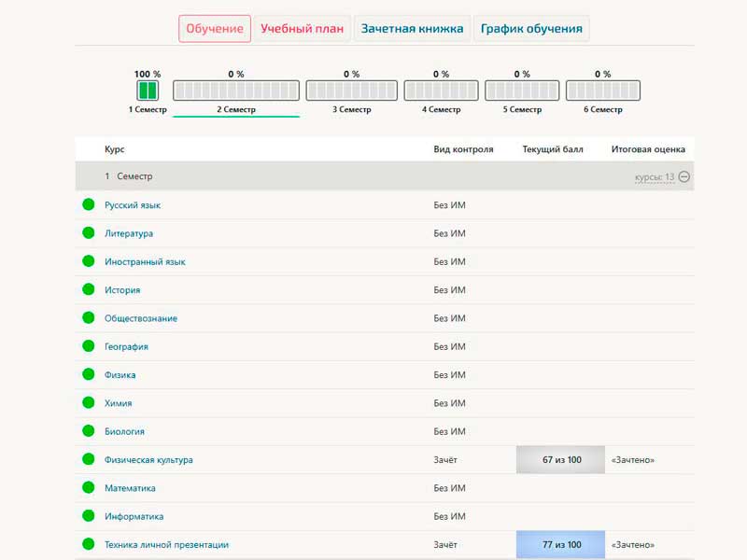Open the Биология course

point(124,431)
